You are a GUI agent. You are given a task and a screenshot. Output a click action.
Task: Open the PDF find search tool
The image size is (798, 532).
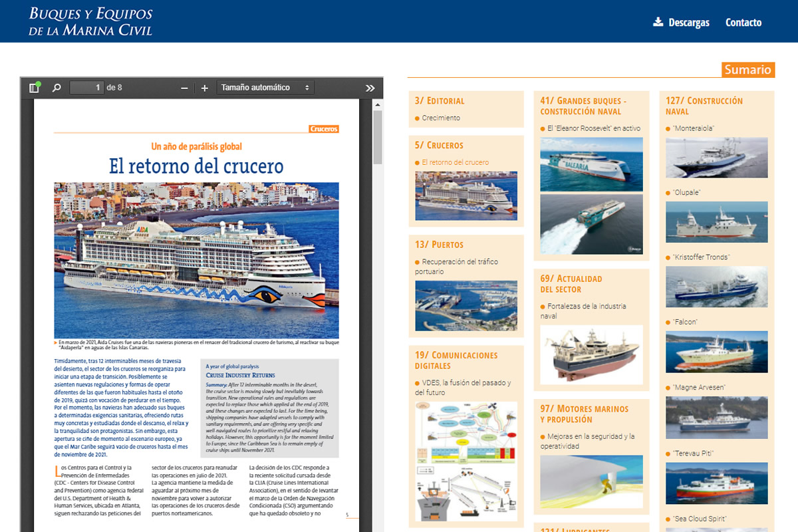(57, 88)
